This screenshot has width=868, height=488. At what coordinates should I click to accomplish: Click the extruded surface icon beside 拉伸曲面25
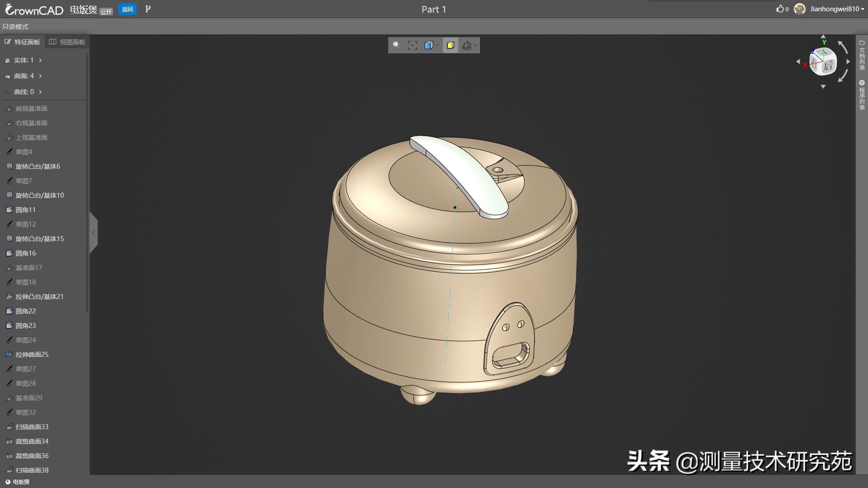tap(9, 355)
